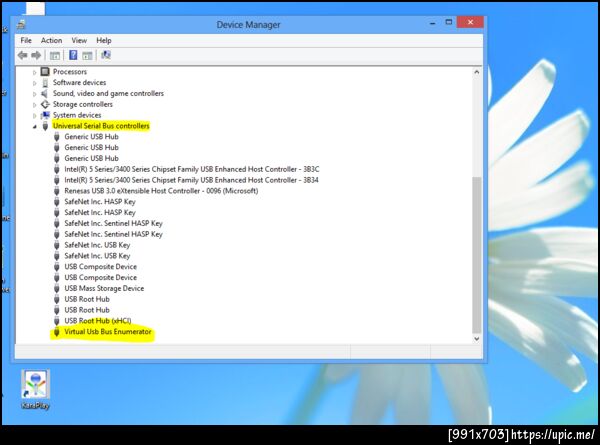Select the Storage controllers category label

83,104
